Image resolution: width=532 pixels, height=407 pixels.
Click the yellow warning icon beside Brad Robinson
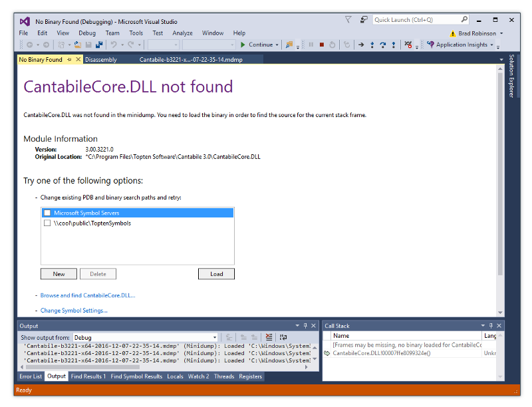coord(453,33)
